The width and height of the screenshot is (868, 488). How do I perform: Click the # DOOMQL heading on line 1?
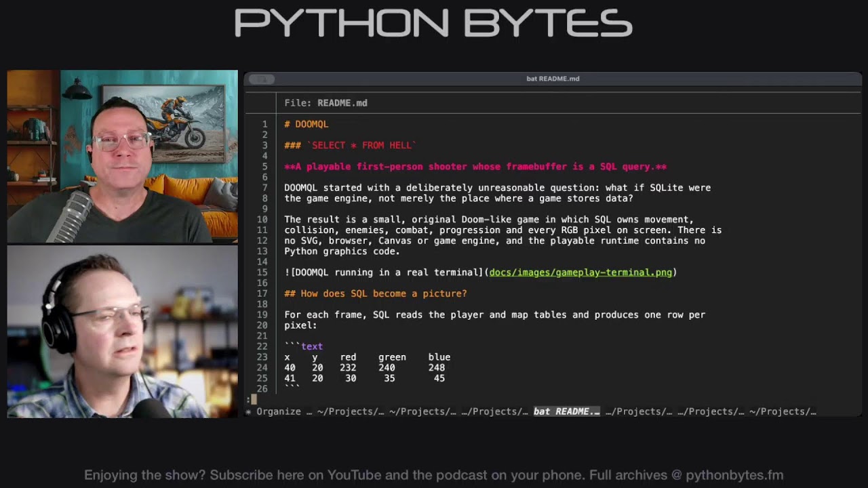point(307,124)
